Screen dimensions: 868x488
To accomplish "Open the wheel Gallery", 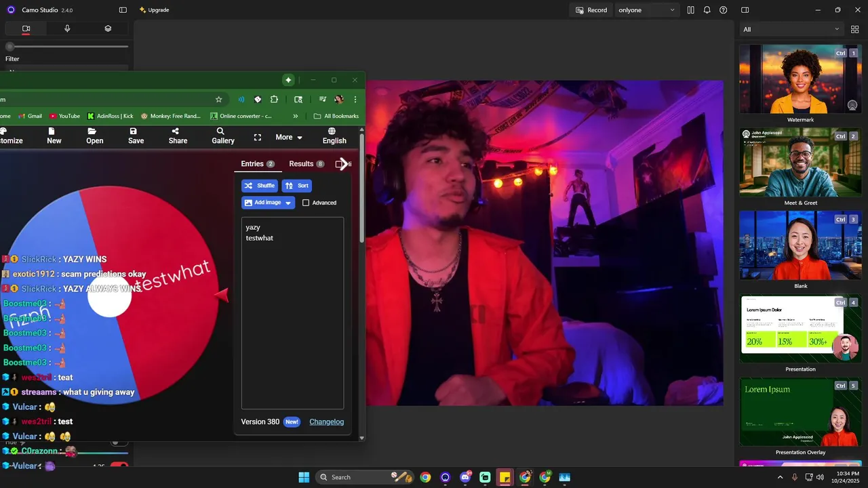I will pos(222,136).
